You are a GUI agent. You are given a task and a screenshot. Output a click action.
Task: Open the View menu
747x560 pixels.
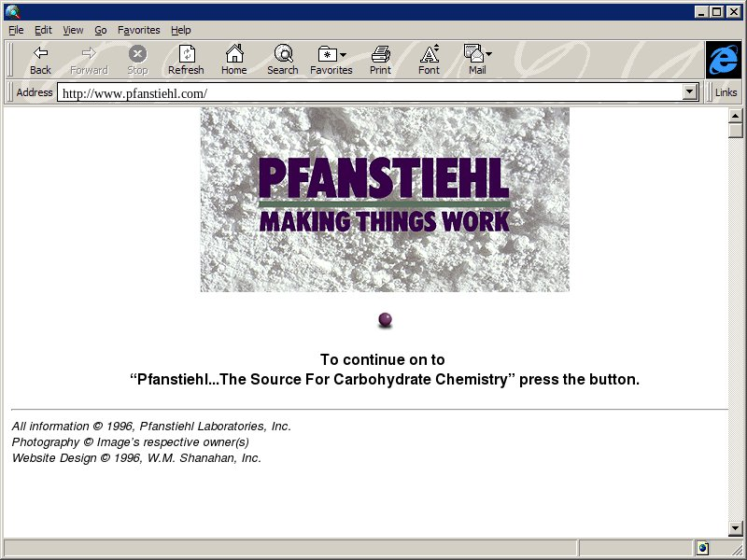click(x=73, y=30)
